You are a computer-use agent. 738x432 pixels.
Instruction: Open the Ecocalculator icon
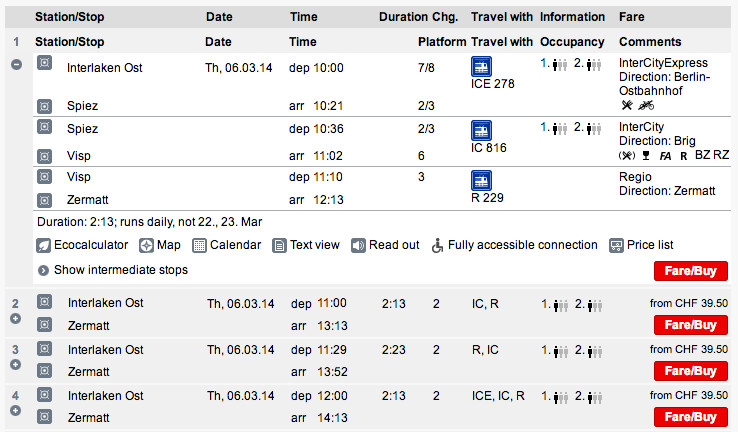pos(44,245)
